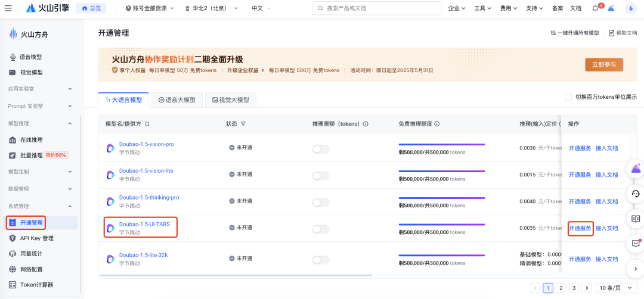
Task: Open the floating customer service headset icon
Action: pos(636,194)
